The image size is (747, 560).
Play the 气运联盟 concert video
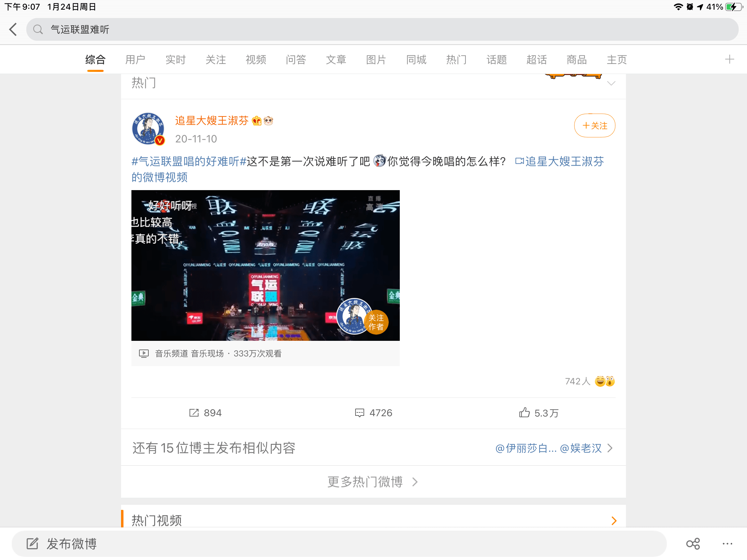click(x=265, y=265)
